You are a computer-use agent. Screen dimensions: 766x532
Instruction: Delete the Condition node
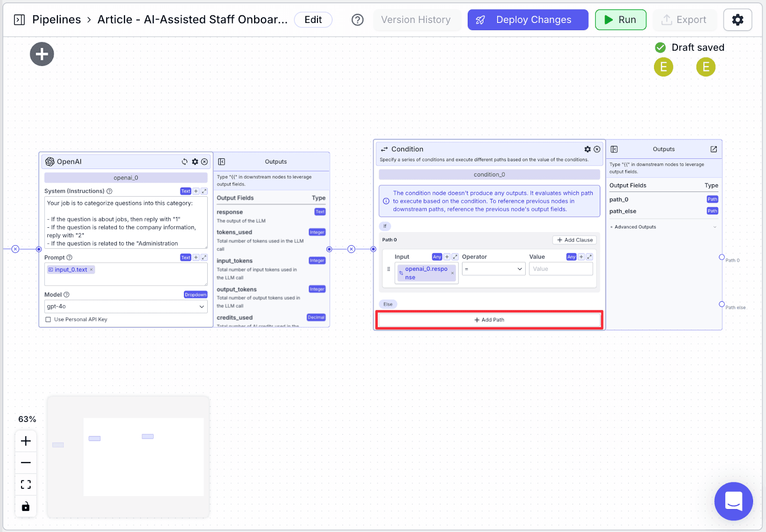click(x=597, y=149)
